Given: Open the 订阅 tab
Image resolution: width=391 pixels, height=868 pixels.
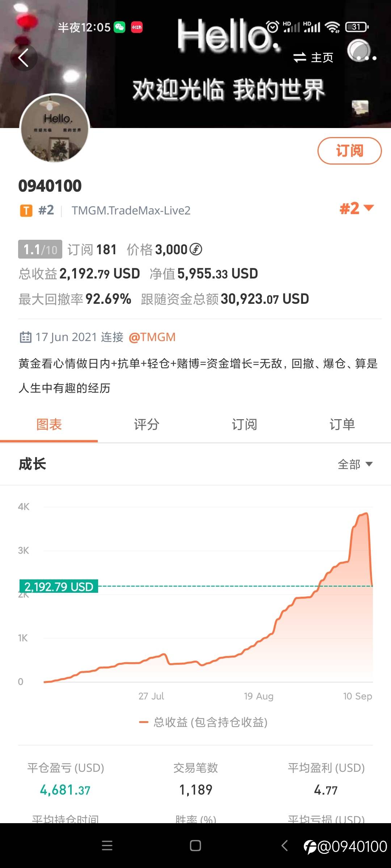Looking at the screenshot, I should 244,425.
